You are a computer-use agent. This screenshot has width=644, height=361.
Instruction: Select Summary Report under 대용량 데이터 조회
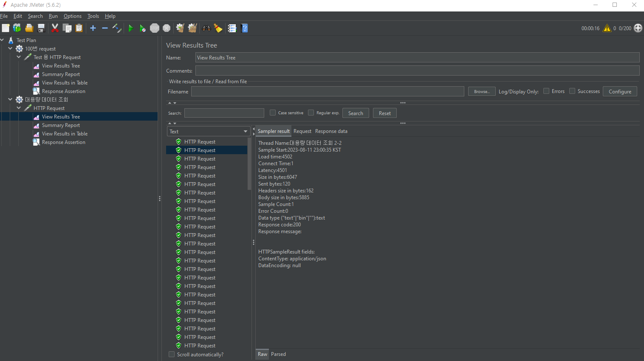click(x=61, y=125)
